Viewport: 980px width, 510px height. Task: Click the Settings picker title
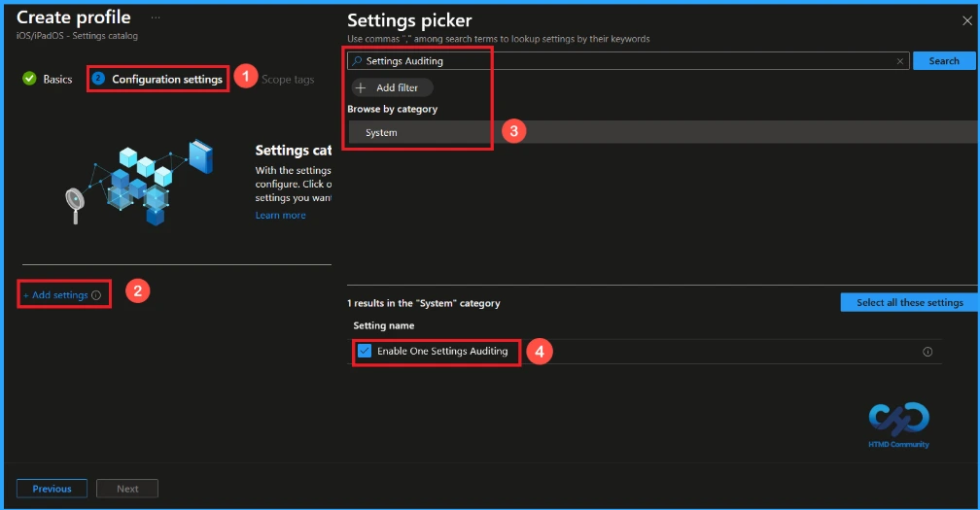[x=409, y=20]
